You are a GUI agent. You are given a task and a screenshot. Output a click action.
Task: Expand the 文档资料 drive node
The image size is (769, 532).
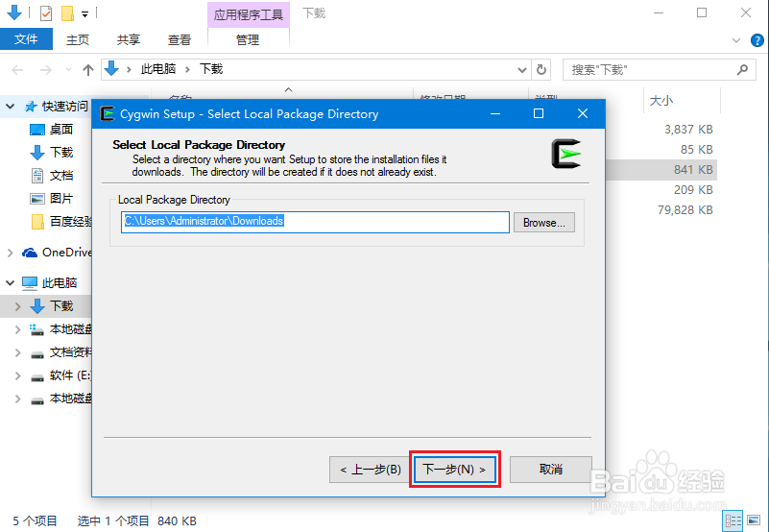point(18,352)
